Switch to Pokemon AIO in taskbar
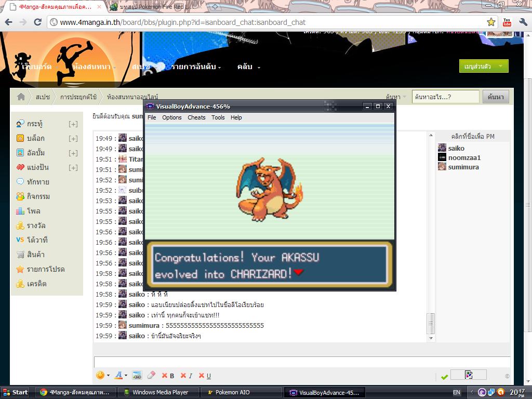Viewport: 532px width, 399px height. tap(241, 393)
